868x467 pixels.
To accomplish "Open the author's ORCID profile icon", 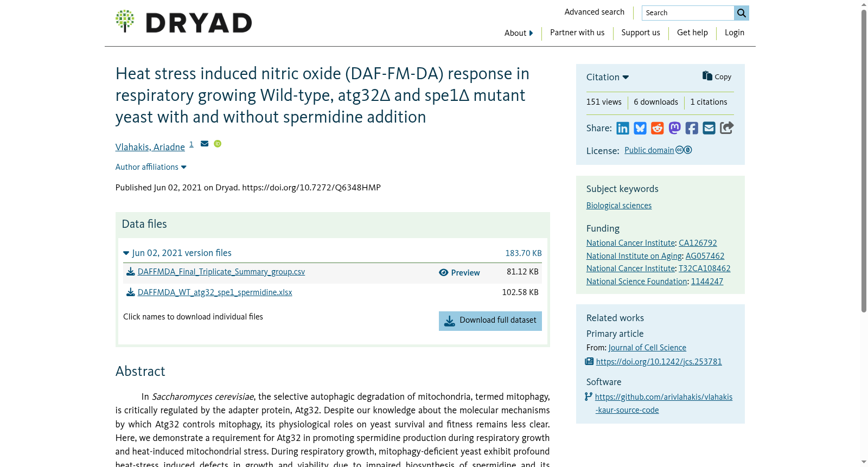I will pyautogui.click(x=218, y=144).
